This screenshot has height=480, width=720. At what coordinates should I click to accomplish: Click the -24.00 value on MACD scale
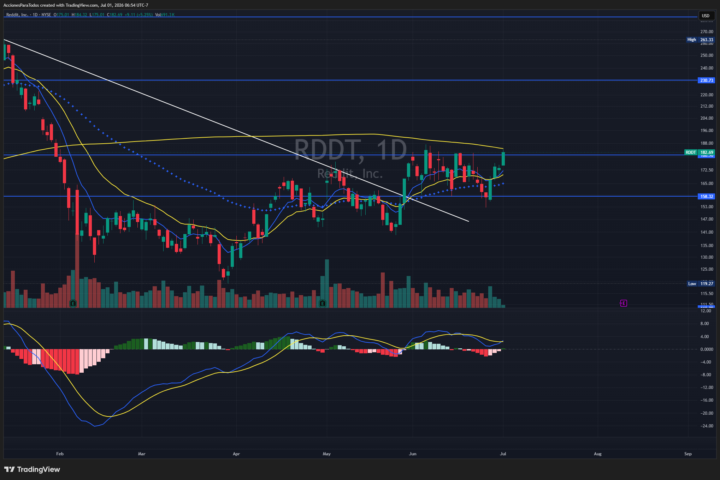click(707, 426)
